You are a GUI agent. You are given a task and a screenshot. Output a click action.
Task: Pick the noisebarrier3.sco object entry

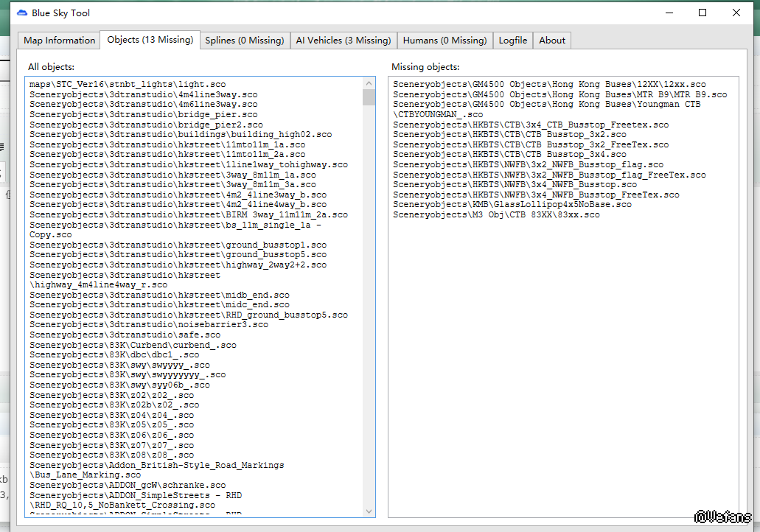point(149,324)
